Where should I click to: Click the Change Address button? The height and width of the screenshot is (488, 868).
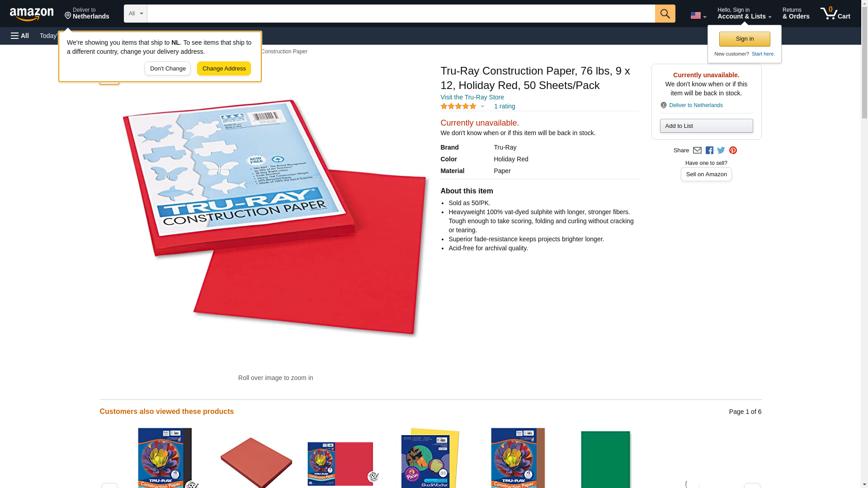(224, 69)
